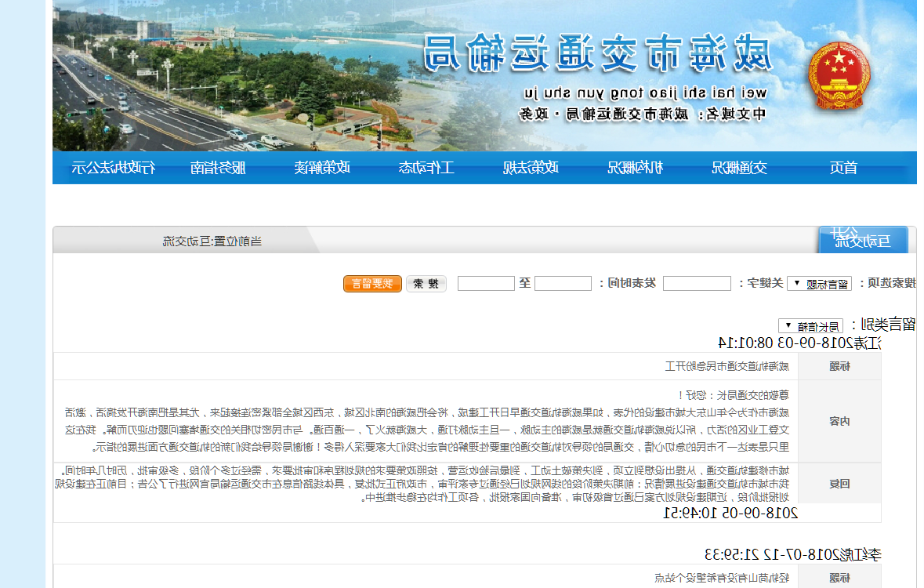Open the 首页 navigation item
This screenshot has height=588, width=924.
pos(843,168)
